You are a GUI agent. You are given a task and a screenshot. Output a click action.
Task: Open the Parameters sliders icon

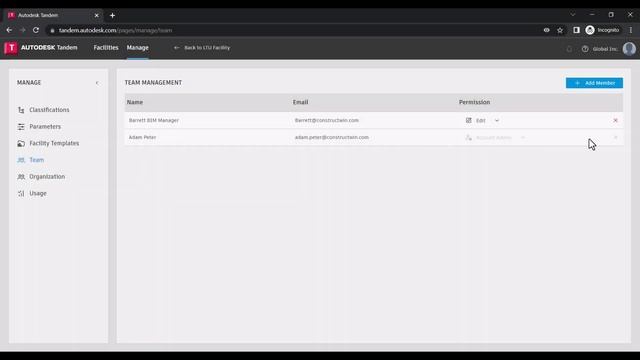click(x=21, y=127)
